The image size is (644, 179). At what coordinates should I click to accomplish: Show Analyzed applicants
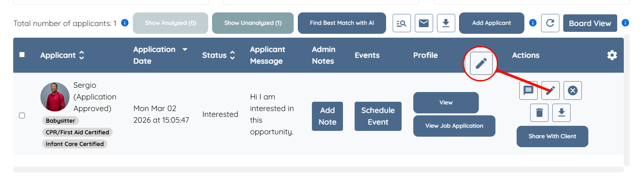[x=171, y=23]
